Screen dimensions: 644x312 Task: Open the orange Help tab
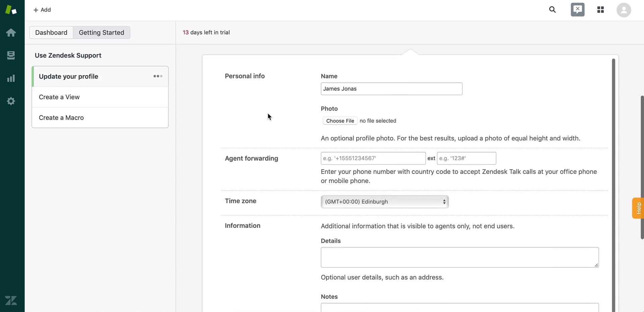[x=638, y=208]
